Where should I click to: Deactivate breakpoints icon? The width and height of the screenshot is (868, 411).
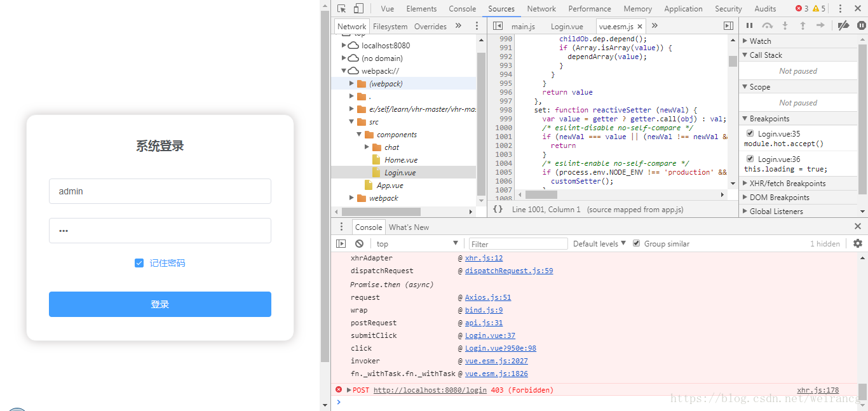click(843, 26)
